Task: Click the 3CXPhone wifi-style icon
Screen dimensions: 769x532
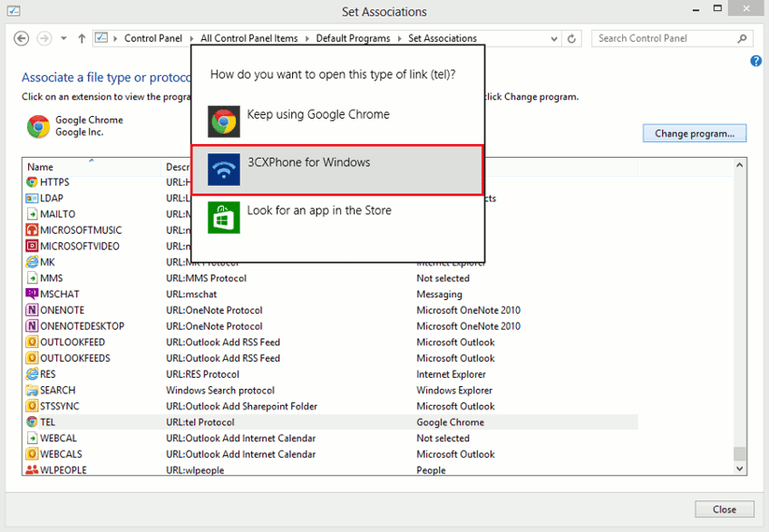Action: [x=224, y=169]
